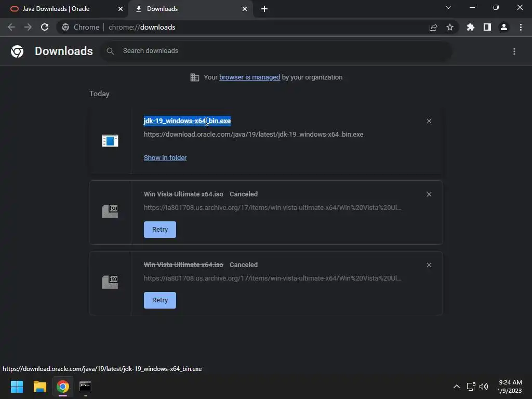Click Show in folder for the JDK
This screenshot has height=399, width=532.
[165, 158]
